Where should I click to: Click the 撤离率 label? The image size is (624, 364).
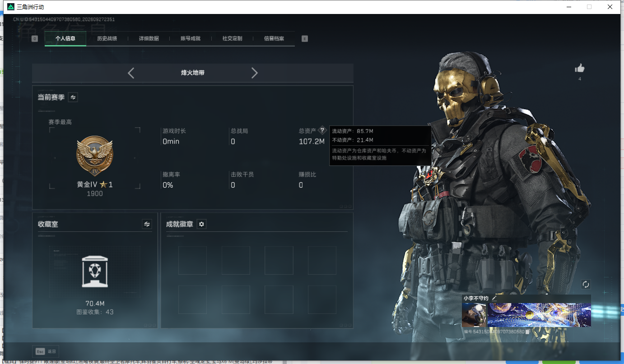point(171,174)
